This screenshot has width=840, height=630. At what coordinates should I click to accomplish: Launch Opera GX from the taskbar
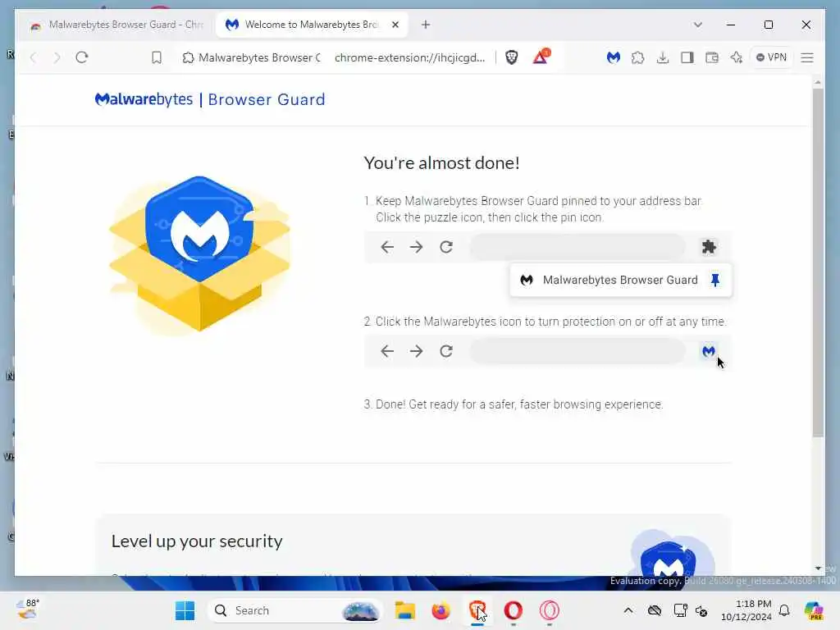(549, 610)
